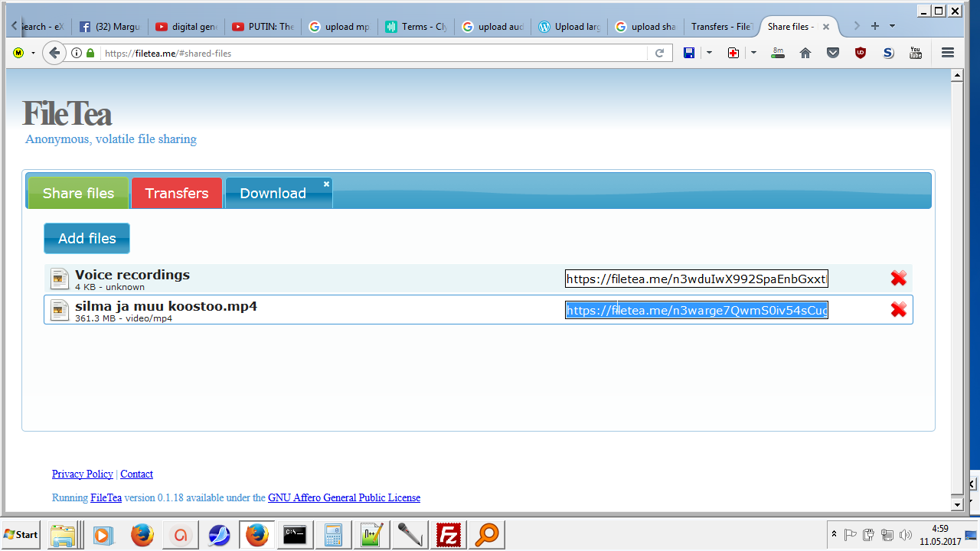Image resolution: width=980 pixels, height=551 pixels.
Task: Open the Firefox hamburger menu
Action: tap(948, 53)
